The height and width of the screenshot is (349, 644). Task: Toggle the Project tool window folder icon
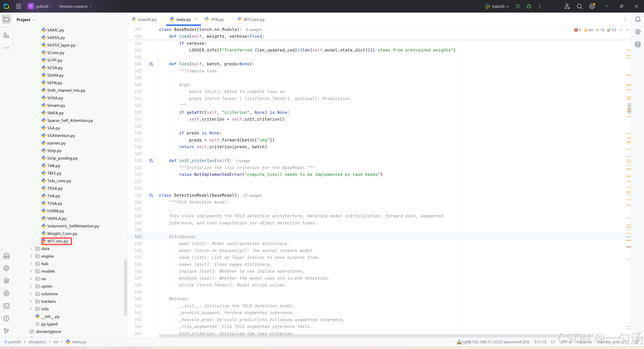(6, 19)
